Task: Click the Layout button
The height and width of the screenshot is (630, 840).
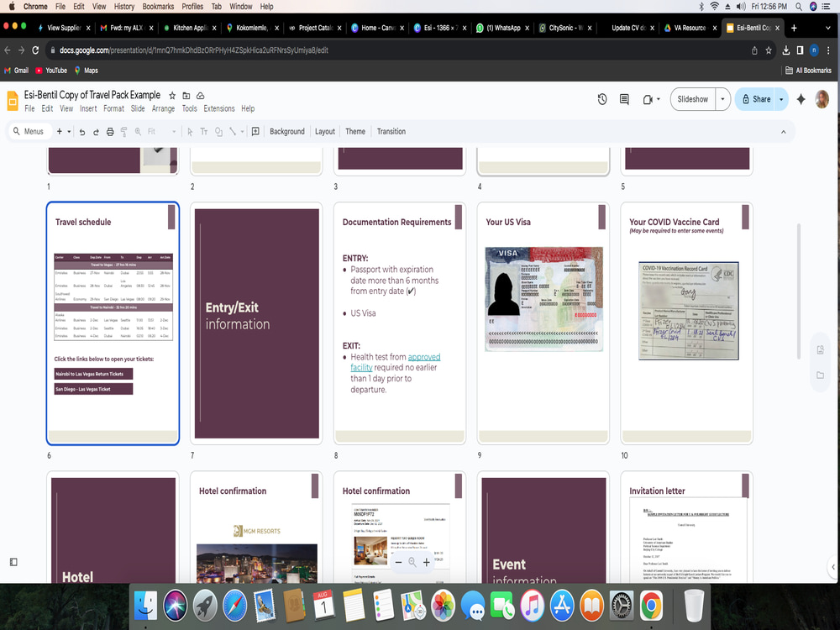Action: pos(324,132)
